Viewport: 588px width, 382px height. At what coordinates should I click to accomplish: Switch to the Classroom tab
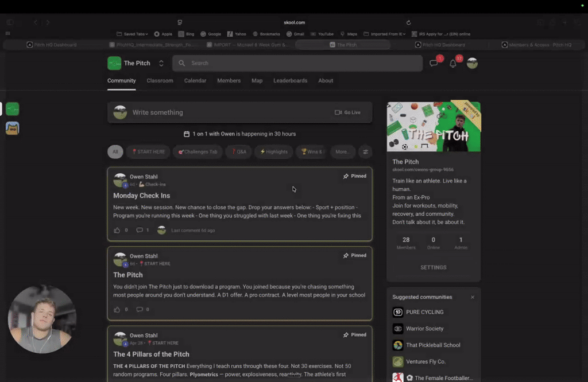tap(160, 80)
